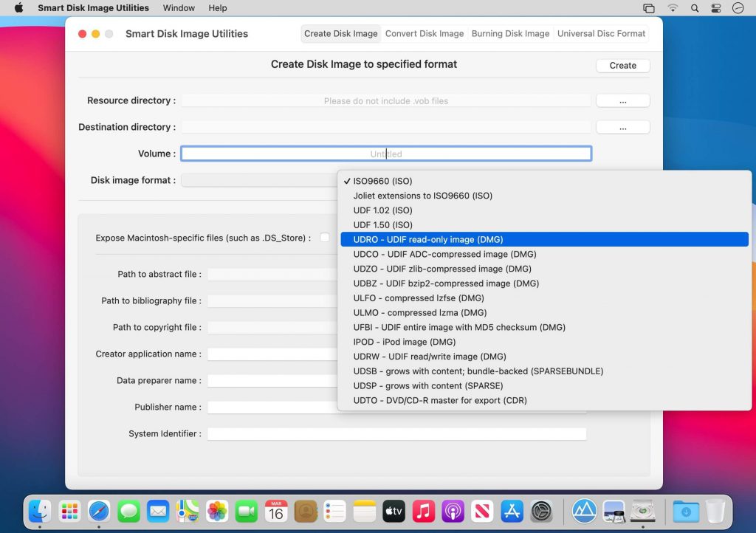Browse for the Resource directory
Image resolution: width=756 pixels, height=533 pixels.
tap(622, 100)
